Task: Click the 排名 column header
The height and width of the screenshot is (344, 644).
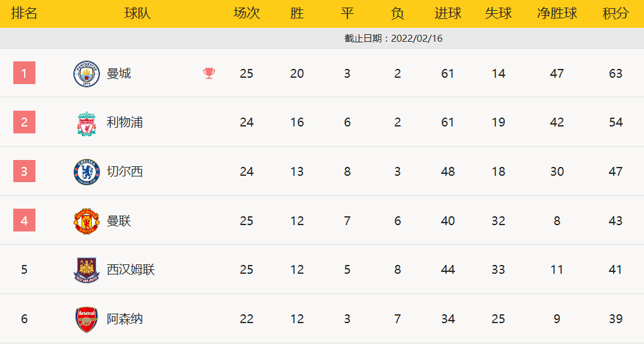Action: (x=24, y=13)
